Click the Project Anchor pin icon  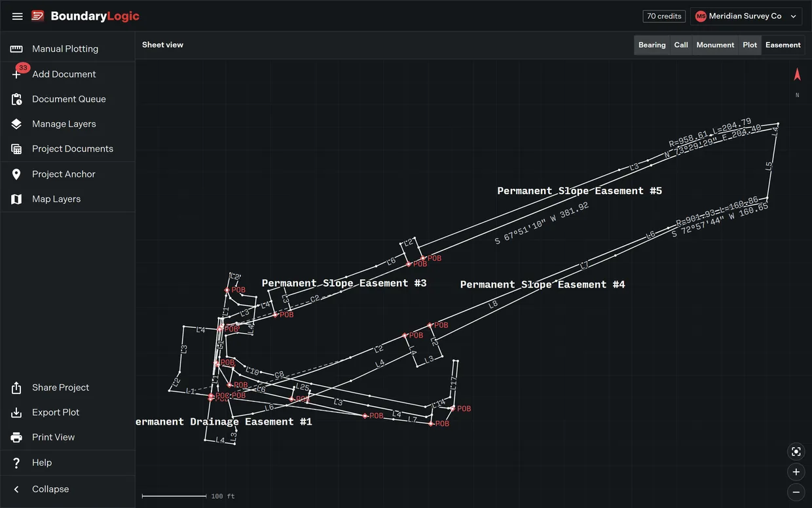(16, 174)
